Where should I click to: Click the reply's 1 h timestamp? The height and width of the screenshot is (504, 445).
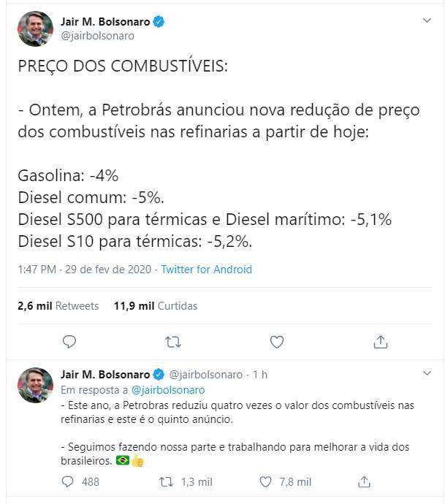[260, 375]
